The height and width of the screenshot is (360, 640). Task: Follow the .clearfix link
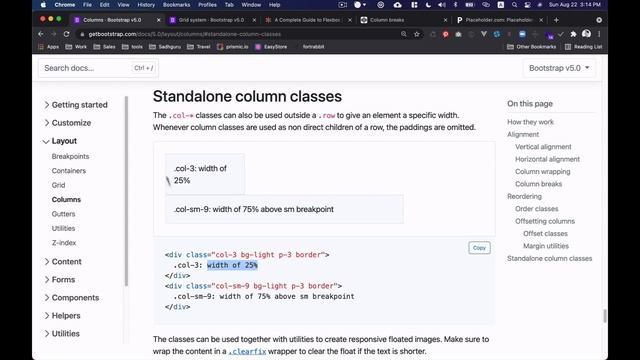click(247, 351)
